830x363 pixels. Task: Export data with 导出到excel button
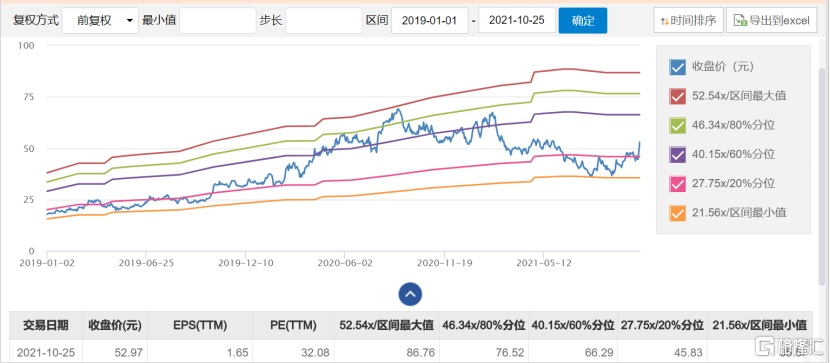tap(771, 21)
